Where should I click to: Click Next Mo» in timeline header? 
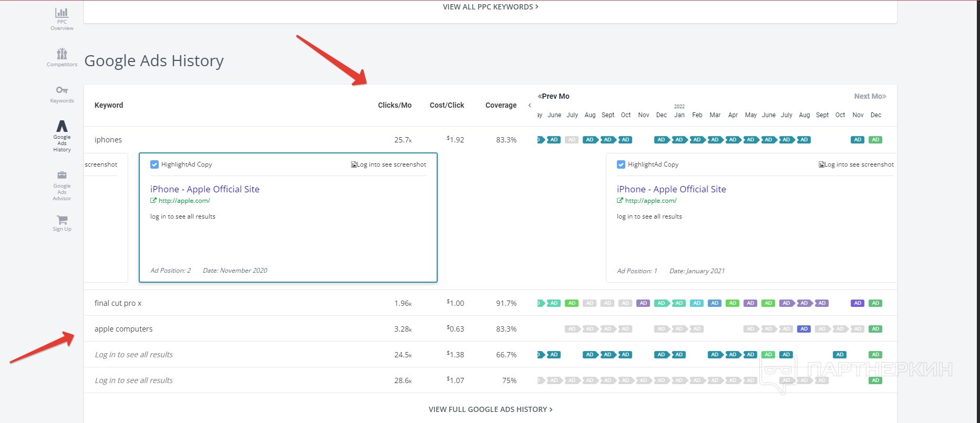coord(870,96)
